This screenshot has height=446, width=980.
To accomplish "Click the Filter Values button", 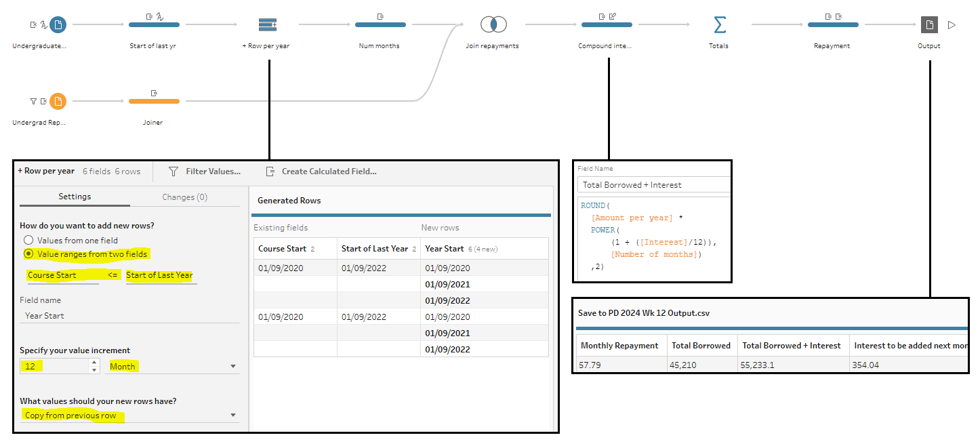I will 205,171.
